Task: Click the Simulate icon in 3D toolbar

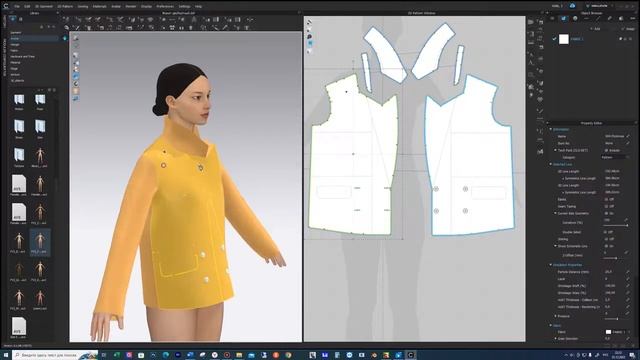Action: [x=66, y=19]
